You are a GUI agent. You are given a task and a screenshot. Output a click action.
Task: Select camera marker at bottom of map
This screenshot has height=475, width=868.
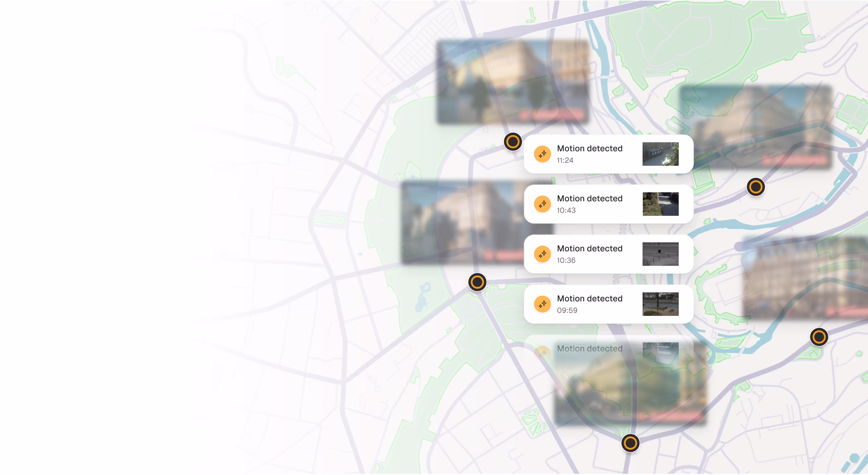coord(630,443)
